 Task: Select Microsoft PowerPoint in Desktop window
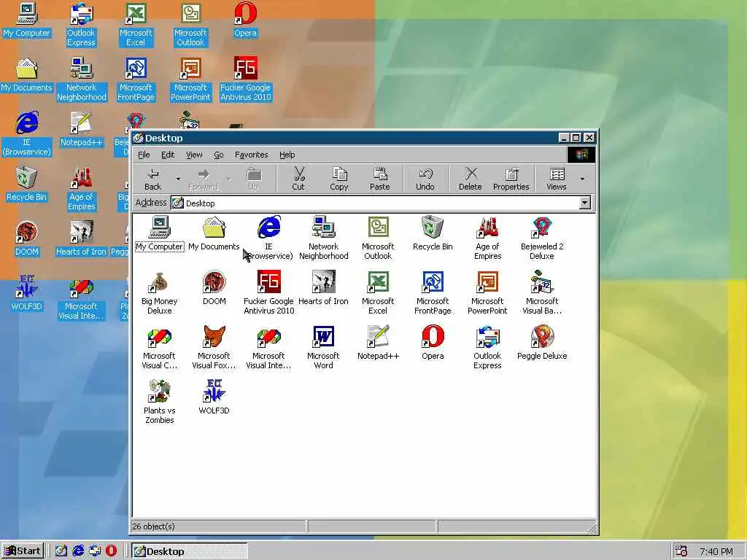487,293
